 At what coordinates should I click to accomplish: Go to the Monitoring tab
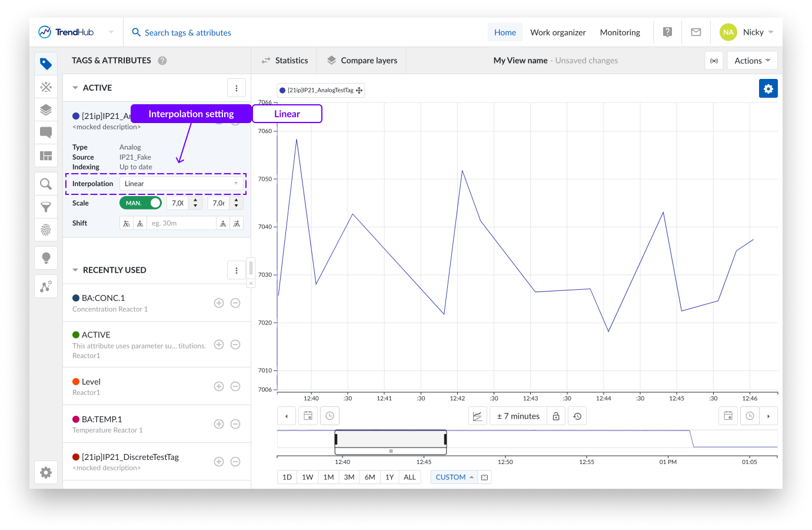(x=620, y=32)
